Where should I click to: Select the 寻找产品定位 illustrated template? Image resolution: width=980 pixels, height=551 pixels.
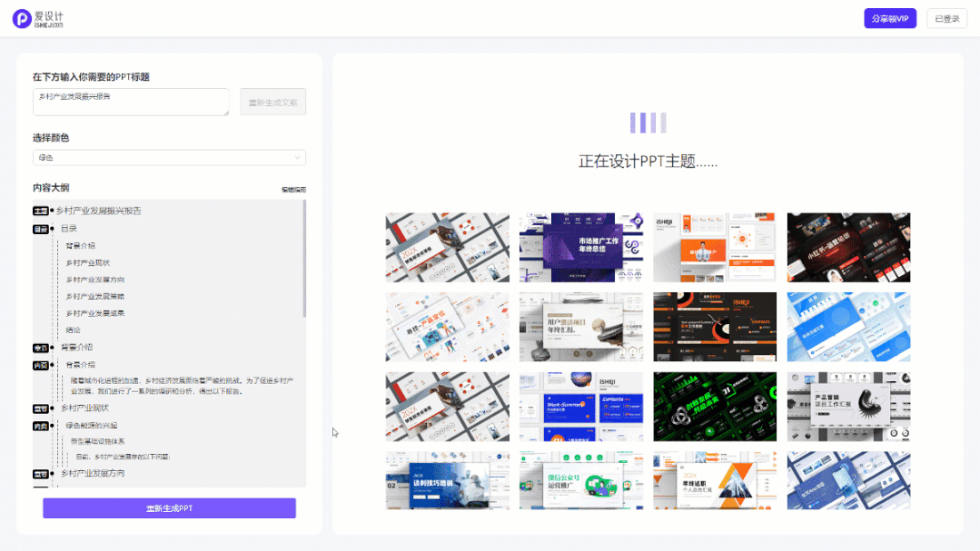pyautogui.click(x=448, y=327)
